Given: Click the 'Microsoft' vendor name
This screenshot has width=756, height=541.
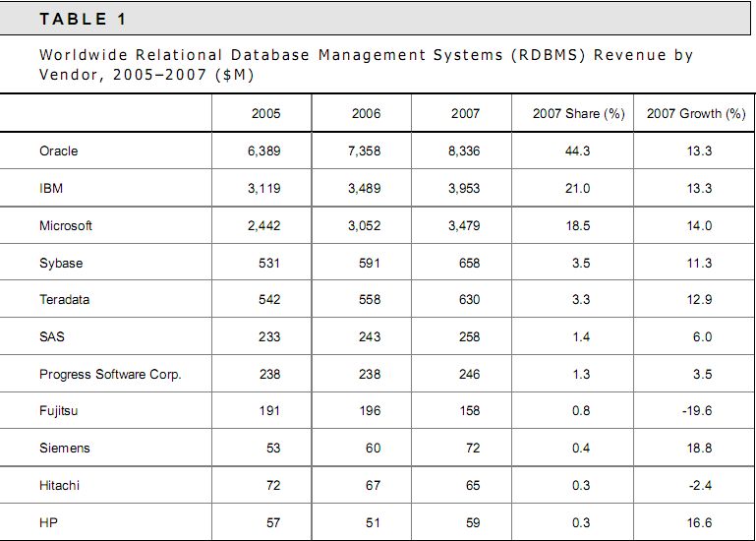Looking at the screenshot, I should pyautogui.click(x=66, y=226).
